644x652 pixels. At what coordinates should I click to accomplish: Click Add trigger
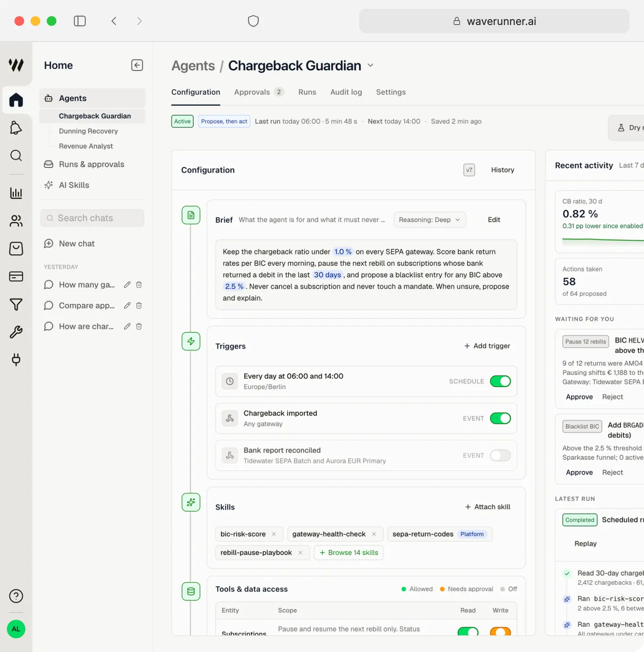tap(487, 346)
